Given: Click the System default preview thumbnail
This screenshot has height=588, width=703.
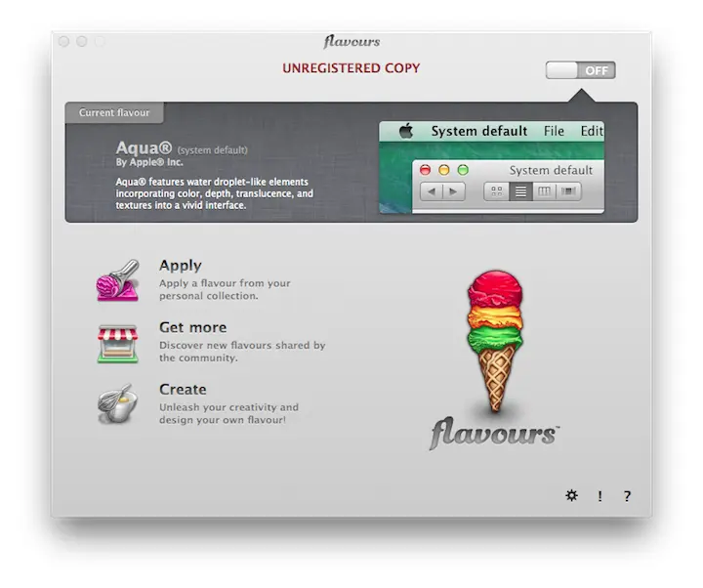Looking at the screenshot, I should (491, 167).
